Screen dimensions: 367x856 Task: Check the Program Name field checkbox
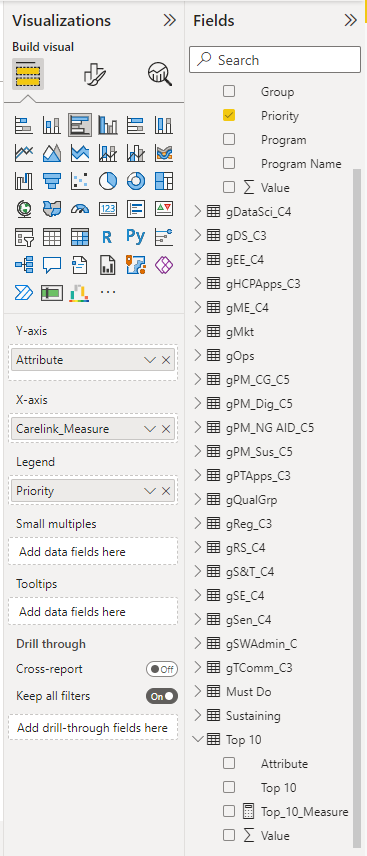coord(229,163)
